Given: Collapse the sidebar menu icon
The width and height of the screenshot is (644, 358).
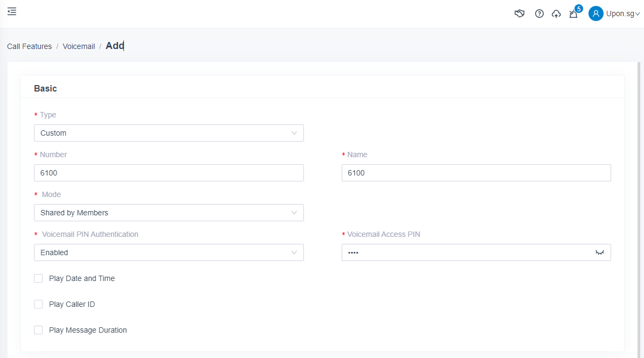Looking at the screenshot, I should [x=12, y=11].
